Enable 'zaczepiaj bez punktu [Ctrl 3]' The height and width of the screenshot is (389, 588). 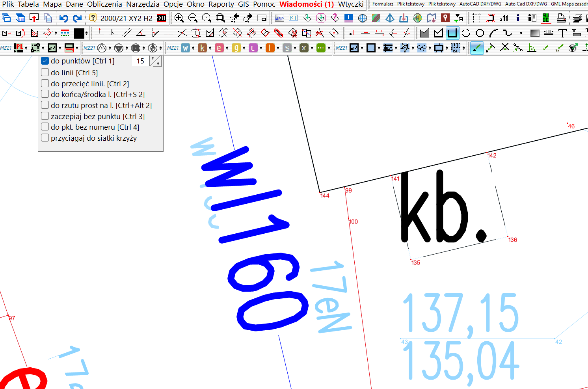tap(45, 116)
